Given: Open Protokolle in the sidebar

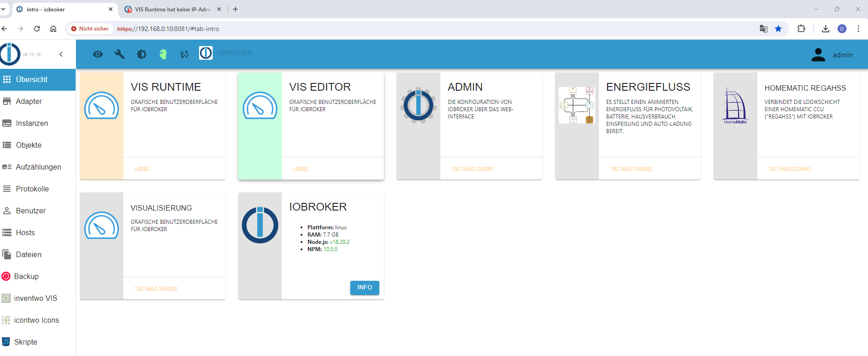Looking at the screenshot, I should (38, 189).
